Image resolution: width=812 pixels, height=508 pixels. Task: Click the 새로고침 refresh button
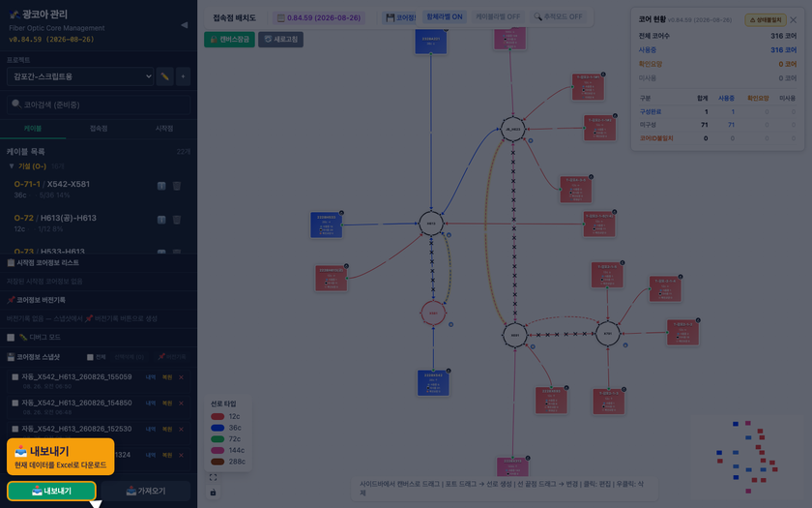click(280, 40)
